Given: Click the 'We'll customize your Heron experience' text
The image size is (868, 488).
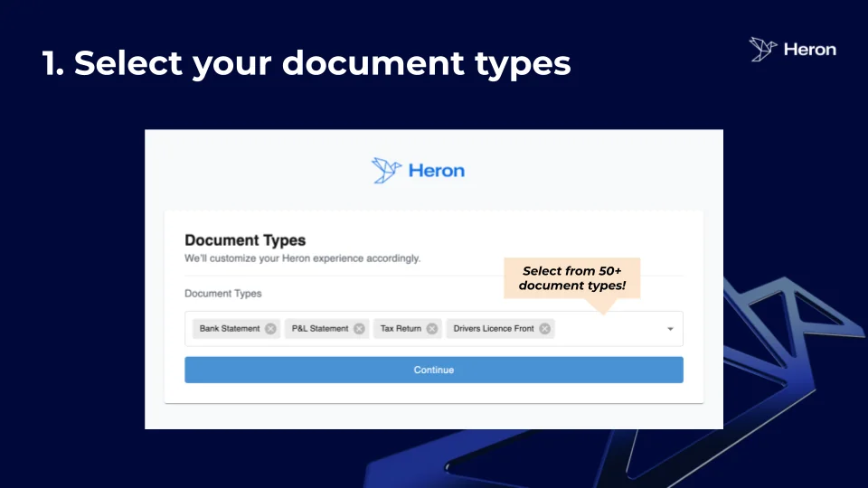Looking at the screenshot, I should pos(302,258).
